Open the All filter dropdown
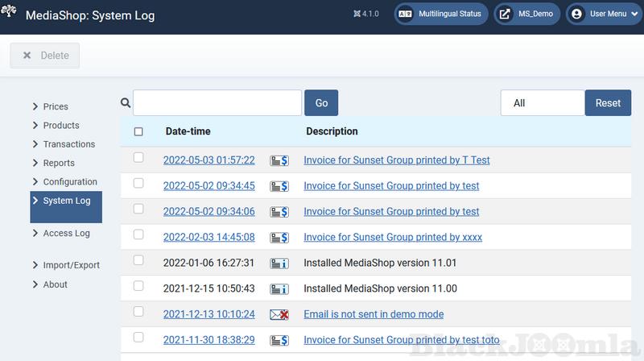 pos(542,103)
